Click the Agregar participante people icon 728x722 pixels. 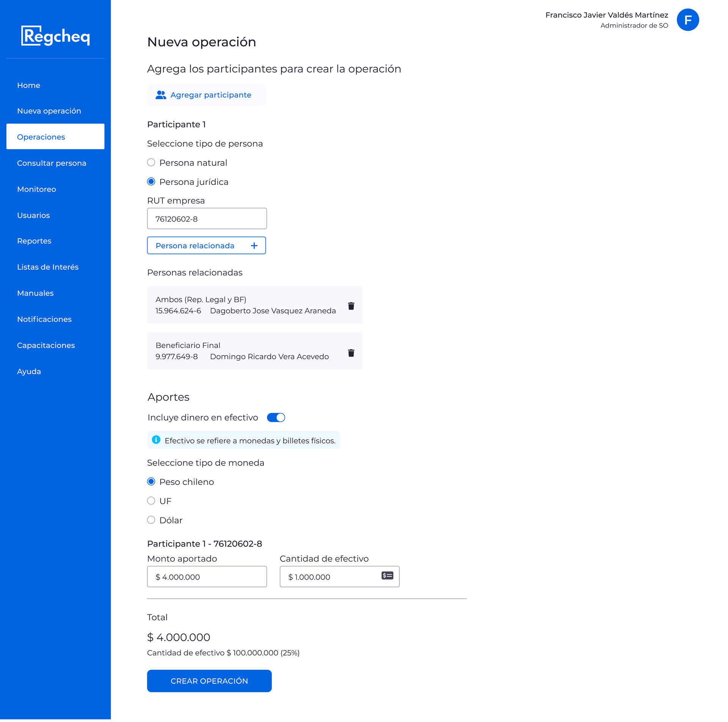(161, 95)
